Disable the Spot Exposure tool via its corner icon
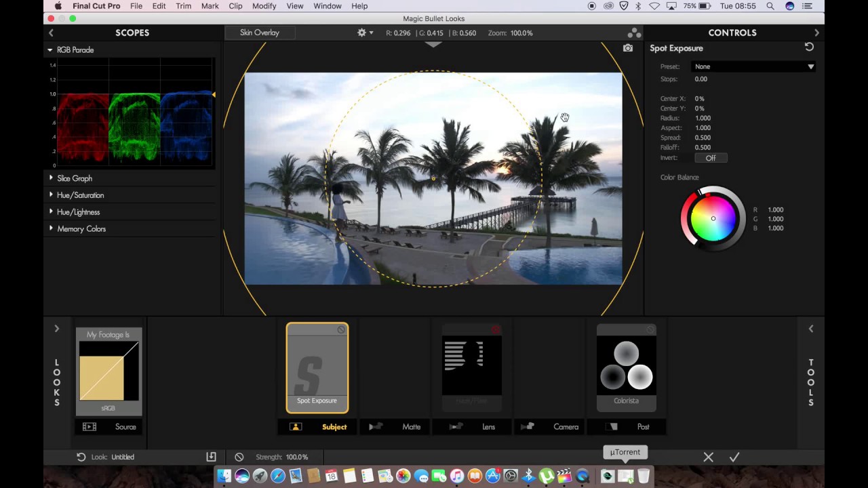868x488 pixels. (x=341, y=329)
